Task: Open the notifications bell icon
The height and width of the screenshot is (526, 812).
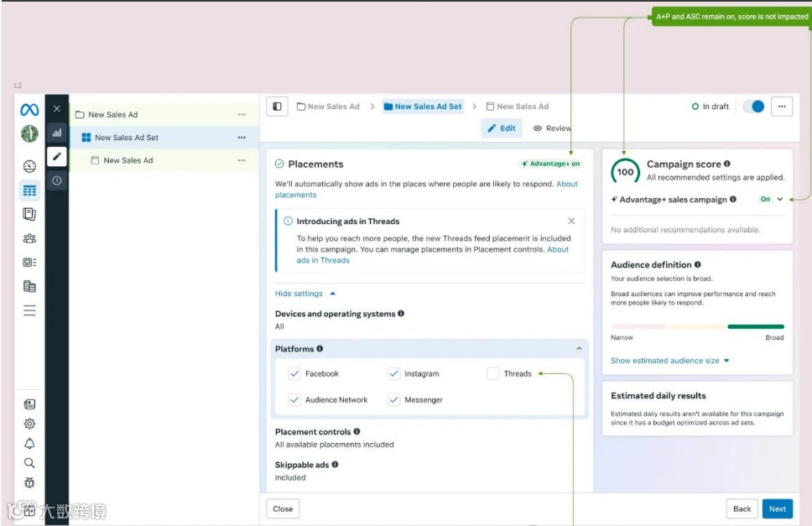Action: click(29, 443)
